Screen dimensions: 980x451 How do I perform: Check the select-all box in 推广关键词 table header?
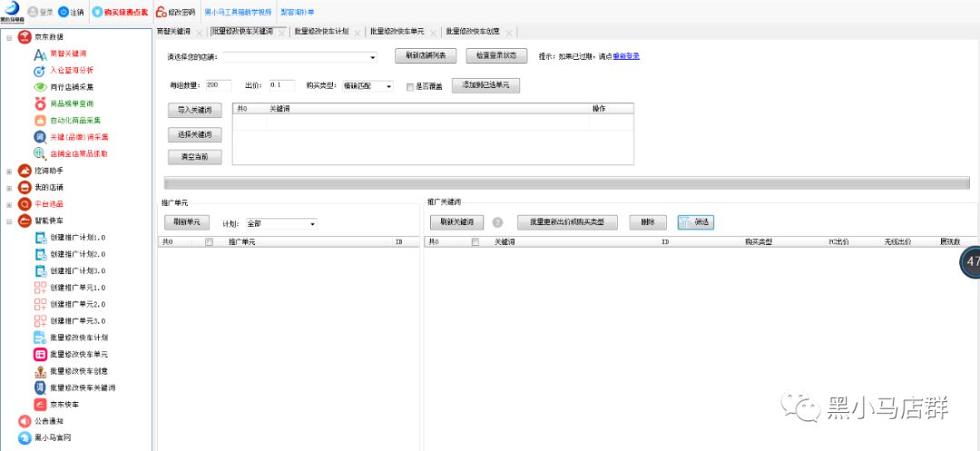[x=475, y=241]
